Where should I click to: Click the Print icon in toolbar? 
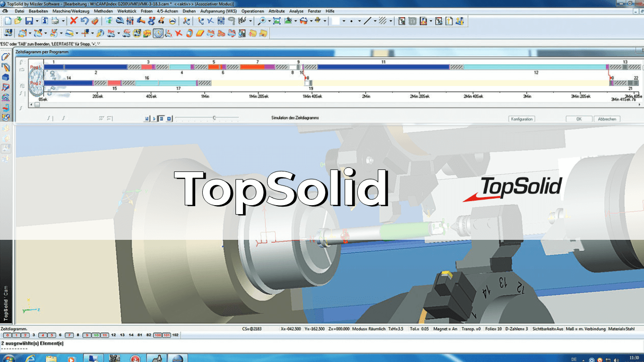tap(55, 21)
